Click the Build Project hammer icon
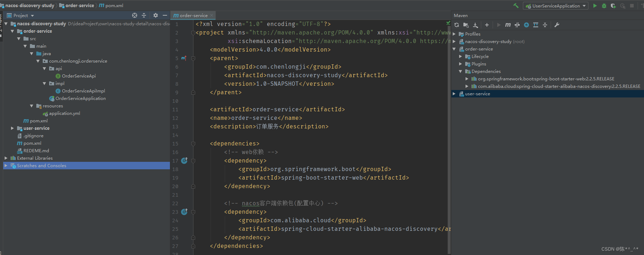Viewport: 644px width, 255px height. coord(516,6)
